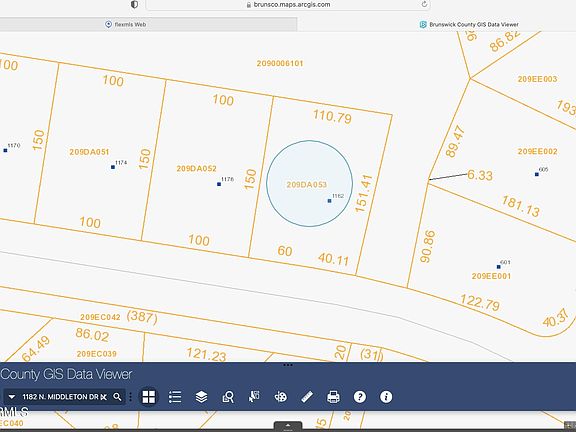Click parcel label 209DA052
Viewport: 576px width, 432px height.
(x=197, y=169)
